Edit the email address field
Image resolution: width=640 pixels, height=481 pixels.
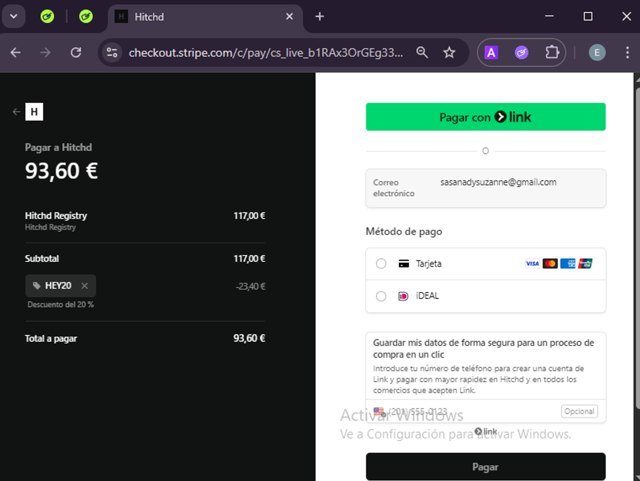485,188
